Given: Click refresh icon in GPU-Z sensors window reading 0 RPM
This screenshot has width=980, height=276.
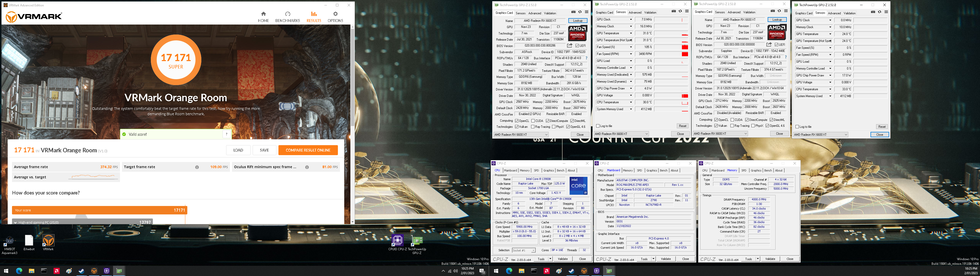Looking at the screenshot, I should (x=879, y=12).
